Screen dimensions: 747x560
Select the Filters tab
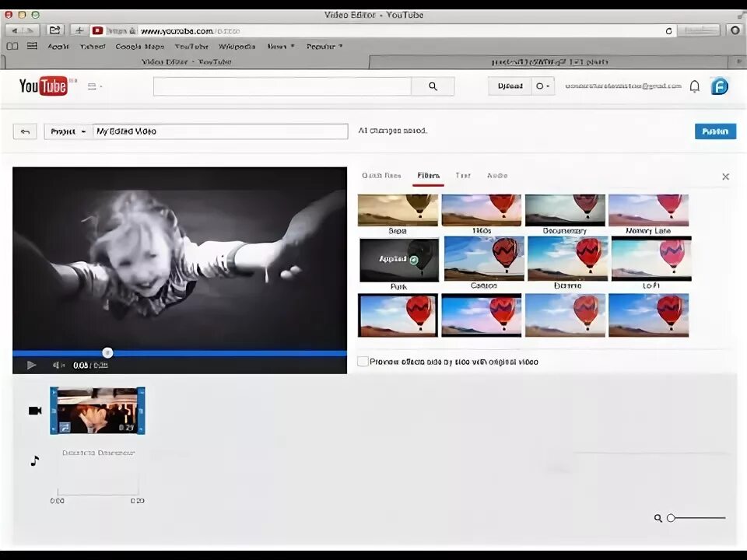pyautogui.click(x=428, y=176)
